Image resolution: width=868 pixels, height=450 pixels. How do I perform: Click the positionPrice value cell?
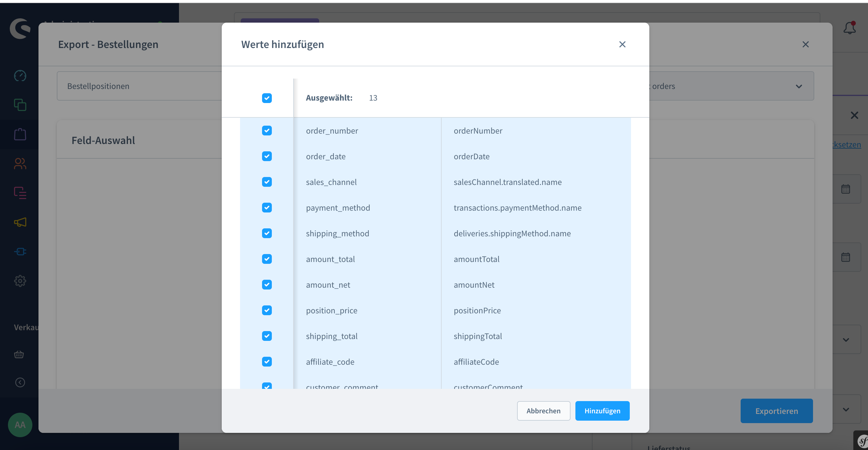477,310
